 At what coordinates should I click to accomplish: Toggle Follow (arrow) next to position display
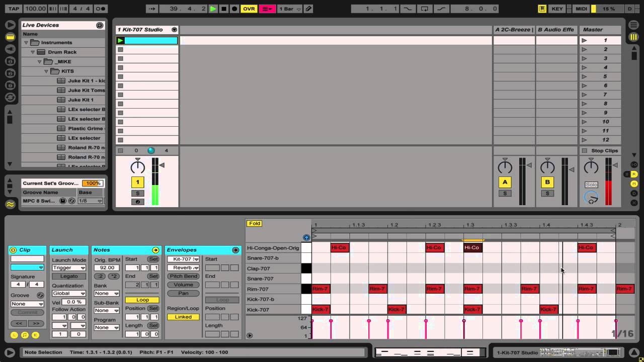pos(152,9)
